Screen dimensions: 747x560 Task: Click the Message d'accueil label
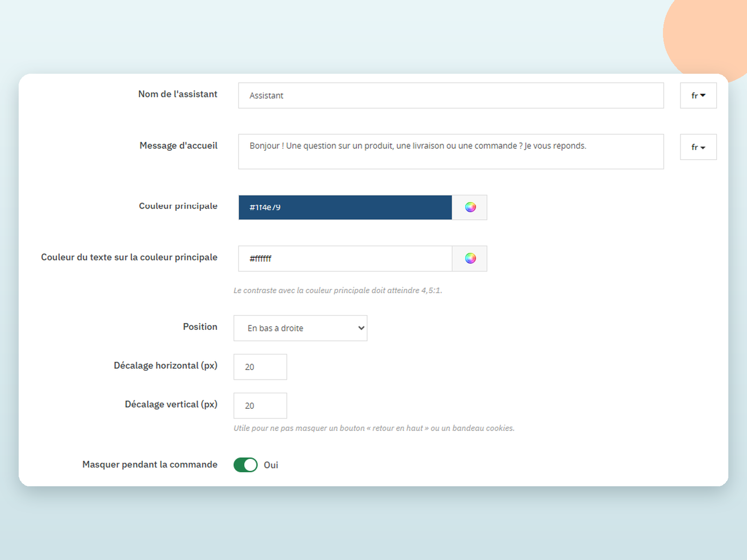click(178, 146)
